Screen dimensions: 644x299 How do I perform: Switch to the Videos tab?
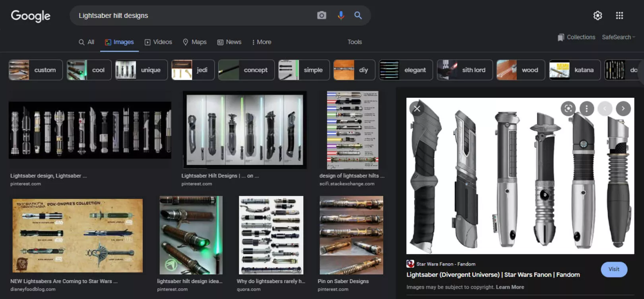[158, 42]
